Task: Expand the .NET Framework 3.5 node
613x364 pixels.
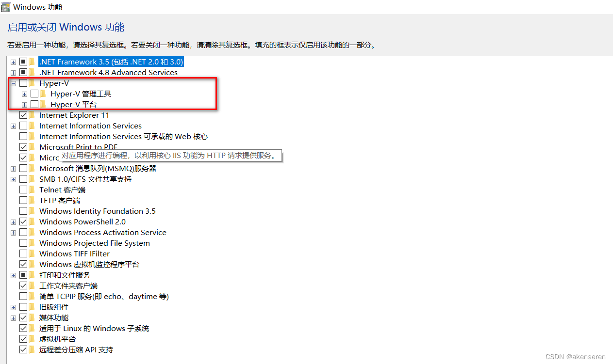Action: pos(13,63)
